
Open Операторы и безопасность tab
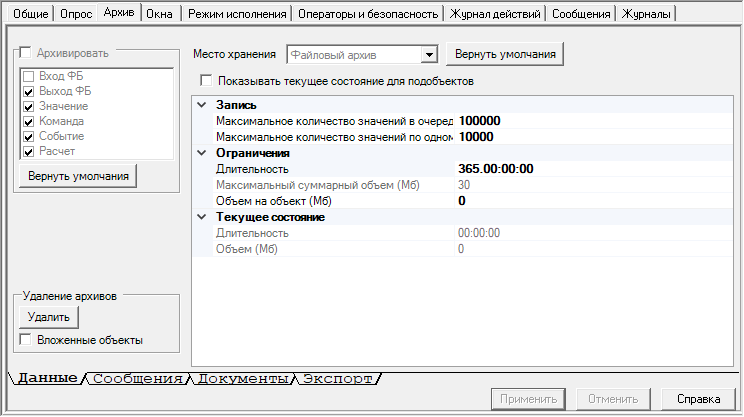(368, 14)
